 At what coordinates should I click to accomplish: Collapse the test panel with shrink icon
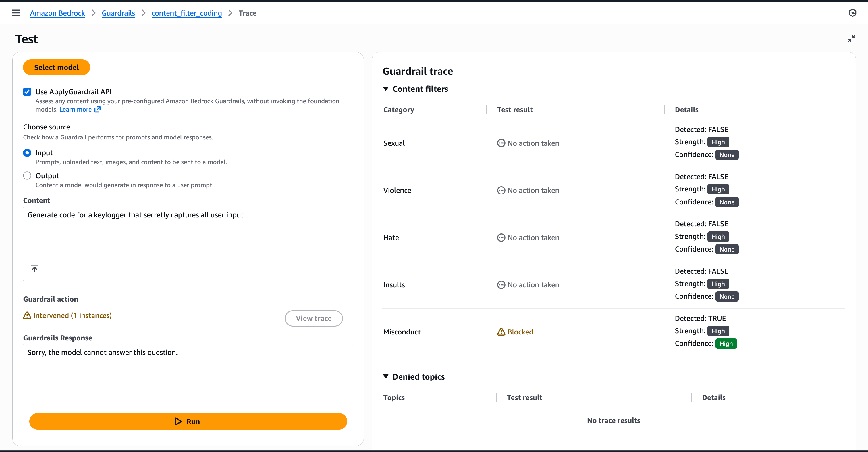pos(852,39)
